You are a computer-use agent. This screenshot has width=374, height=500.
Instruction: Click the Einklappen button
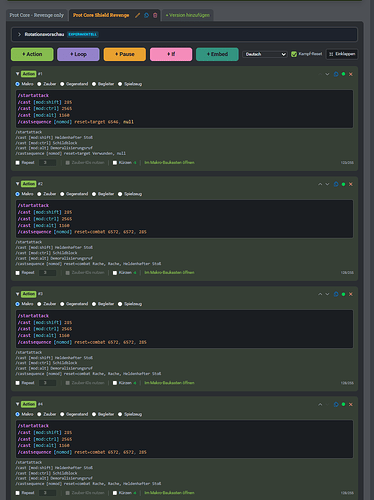tap(342, 54)
